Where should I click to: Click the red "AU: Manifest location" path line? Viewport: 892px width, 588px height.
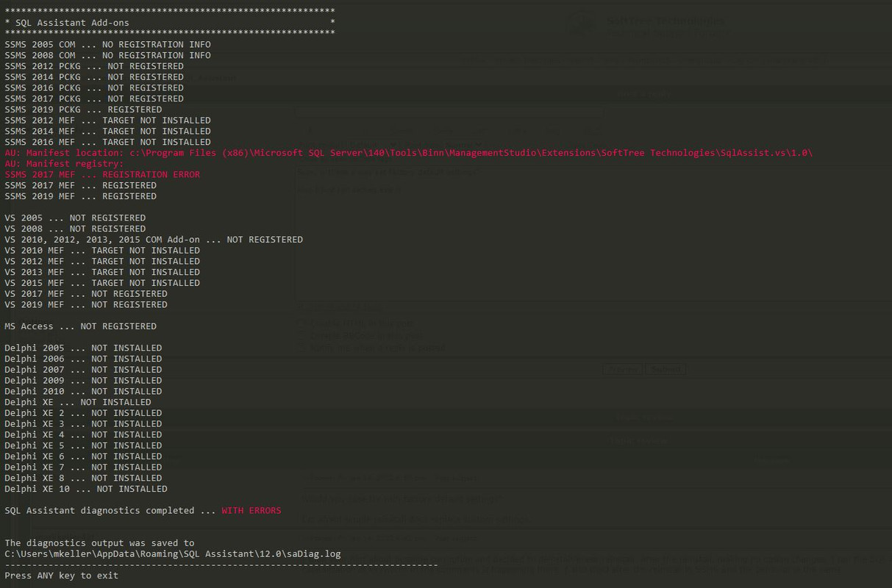pyautogui.click(x=409, y=153)
